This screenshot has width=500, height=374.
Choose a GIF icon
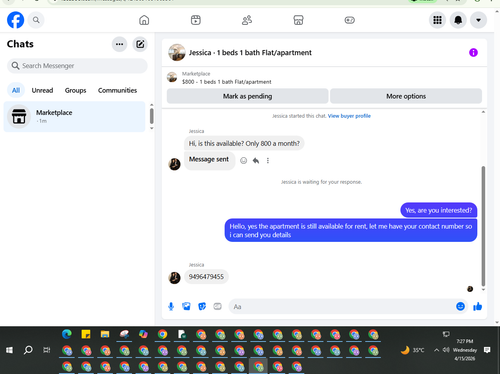pyautogui.click(x=217, y=306)
